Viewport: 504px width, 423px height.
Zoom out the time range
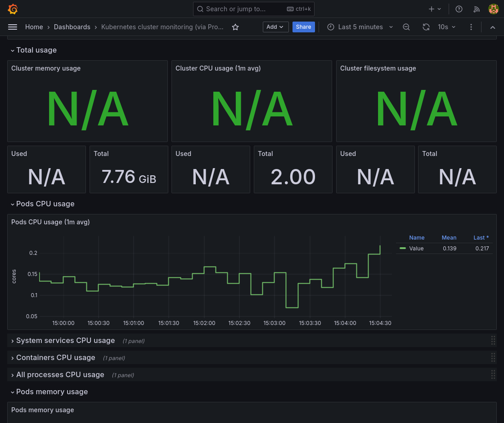(x=406, y=27)
